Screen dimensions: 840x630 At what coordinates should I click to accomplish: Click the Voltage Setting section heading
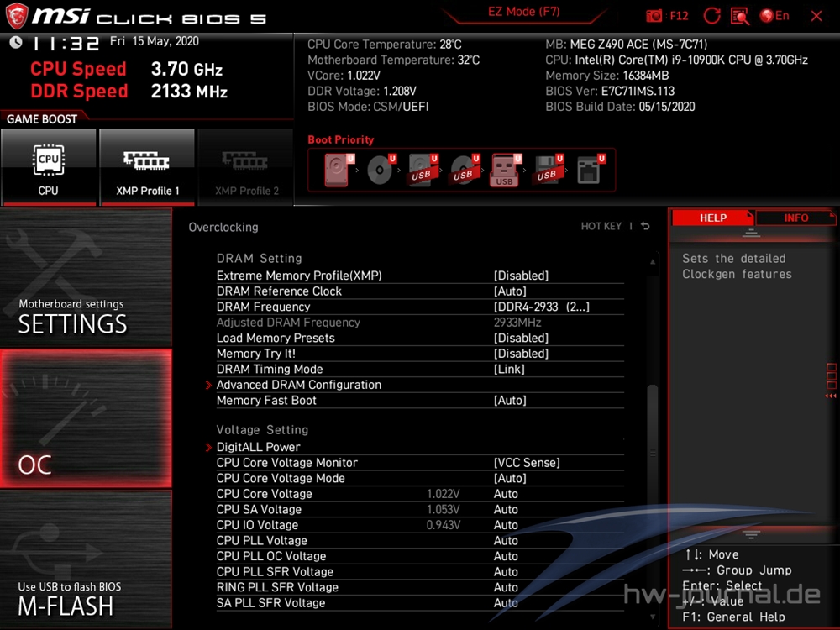click(x=262, y=429)
